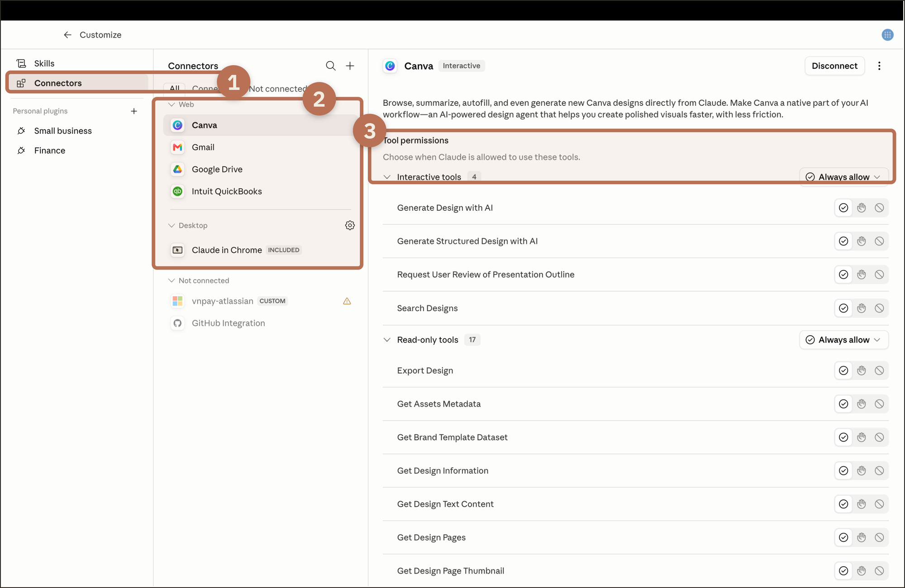Screen dimensions: 905x588
Task: Add a personal plugin with plus icon
Action: pyautogui.click(x=134, y=111)
